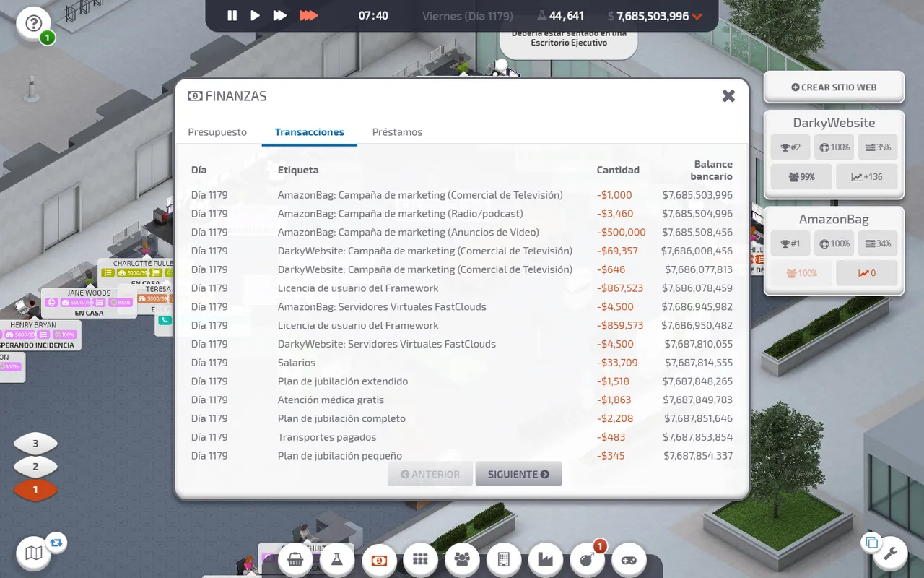Select the active floor 1 button
924x578 pixels.
tap(35, 490)
